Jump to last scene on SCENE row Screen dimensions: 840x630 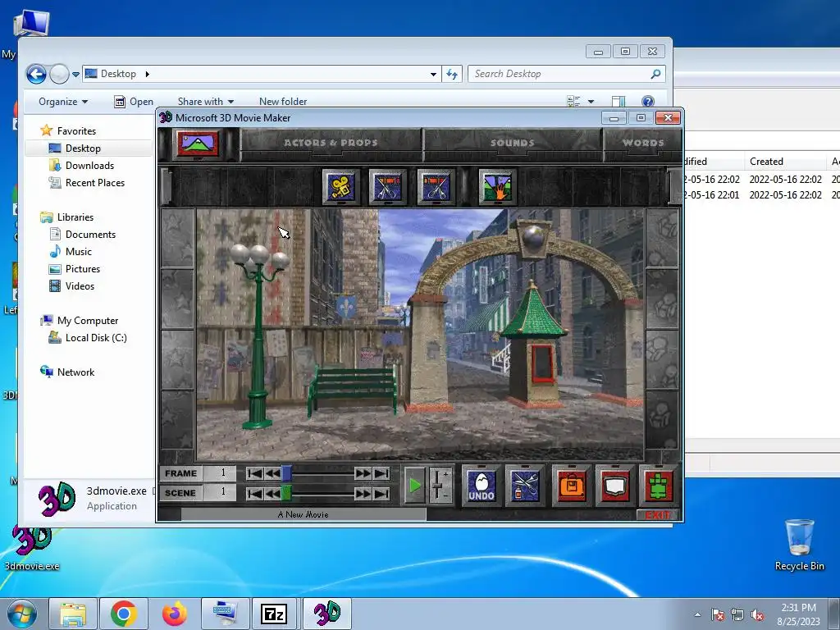(x=381, y=493)
